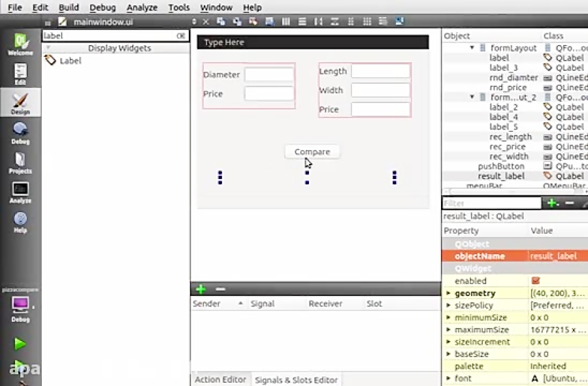This screenshot has width=588, height=386.
Task: Activate Edit Tab Order mode toggle
Action: click(x=269, y=21)
